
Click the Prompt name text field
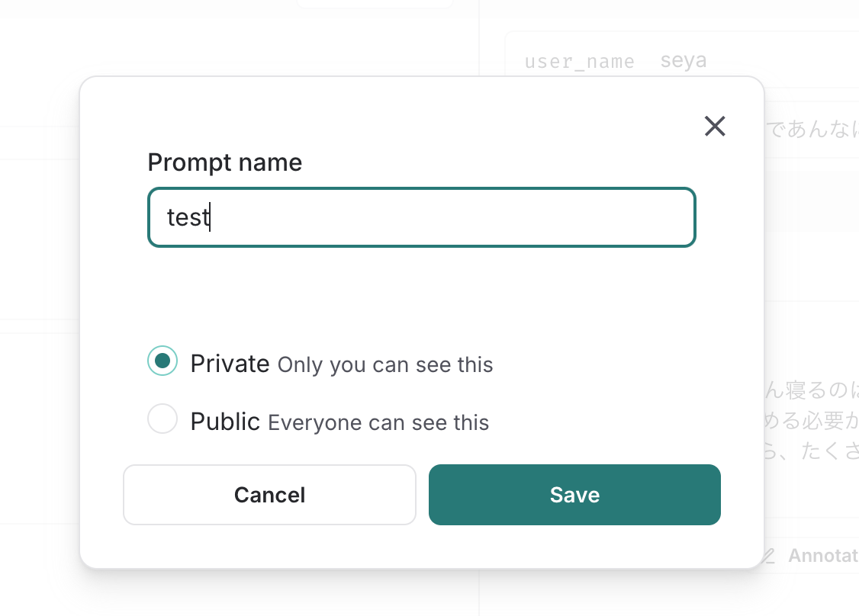point(421,217)
